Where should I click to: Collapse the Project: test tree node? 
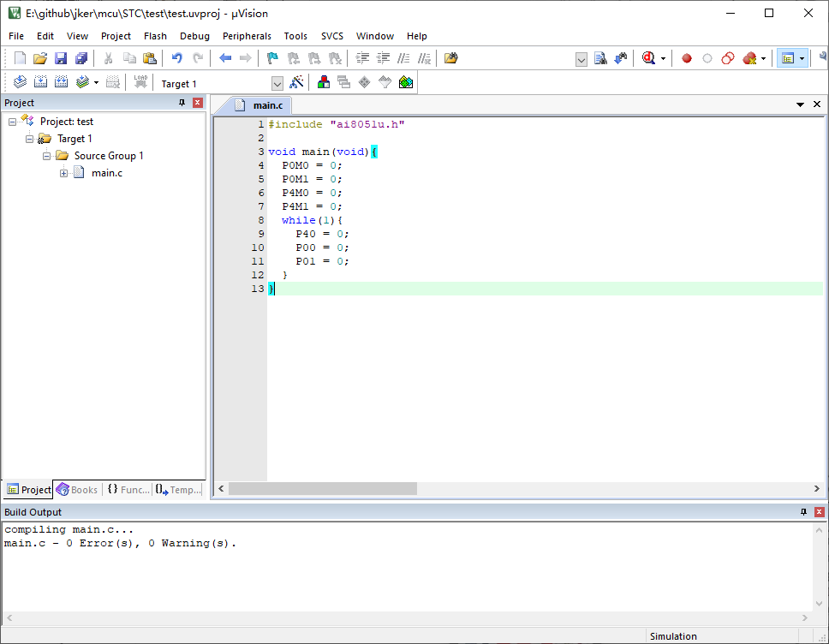click(12, 122)
